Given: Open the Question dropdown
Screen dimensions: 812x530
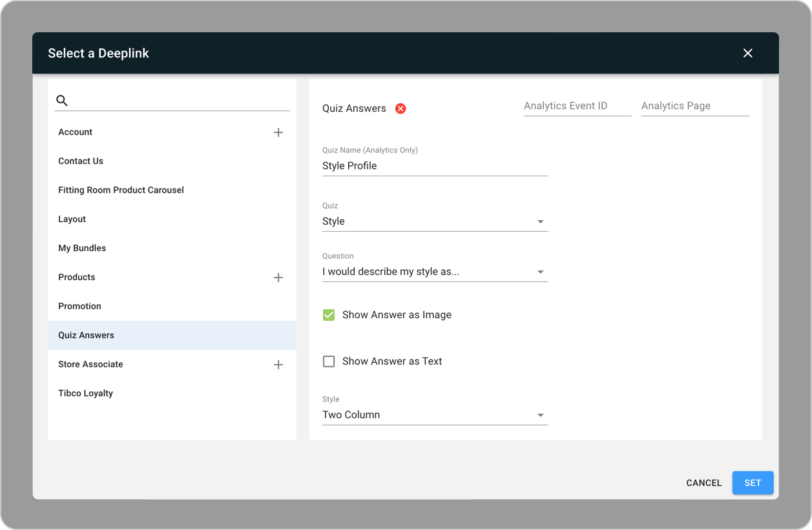Looking at the screenshot, I should click(x=435, y=272).
